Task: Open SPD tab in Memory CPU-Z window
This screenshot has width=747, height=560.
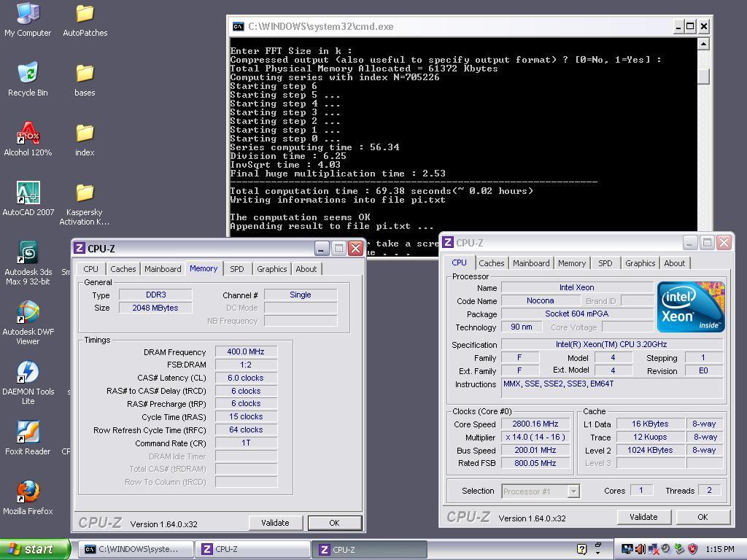Action: [237, 269]
